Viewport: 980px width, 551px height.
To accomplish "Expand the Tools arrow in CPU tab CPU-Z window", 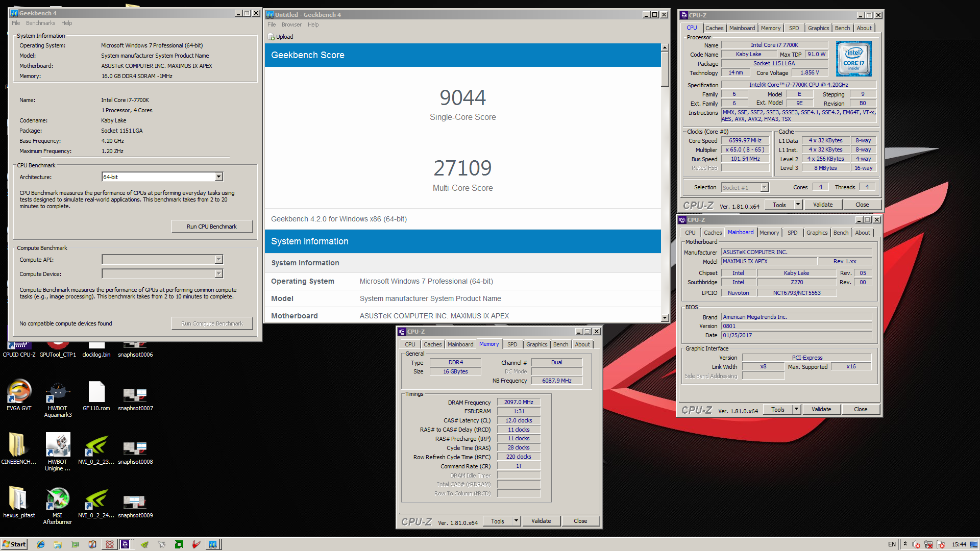I will (798, 205).
